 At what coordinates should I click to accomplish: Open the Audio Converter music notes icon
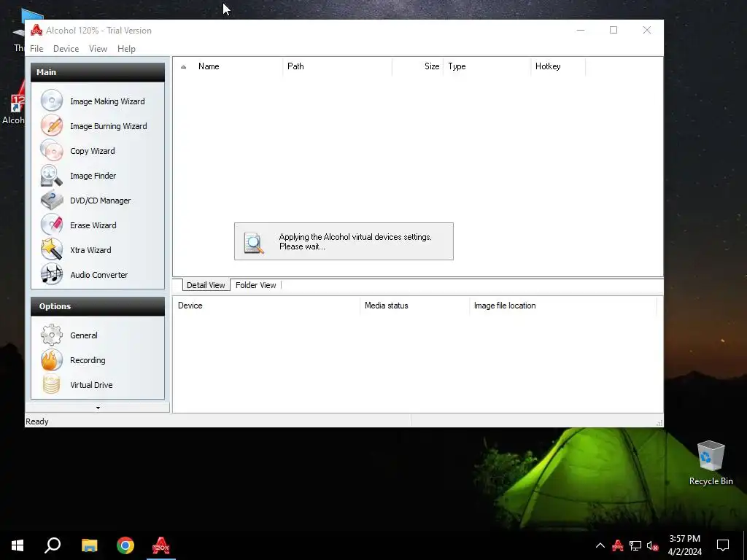click(52, 274)
